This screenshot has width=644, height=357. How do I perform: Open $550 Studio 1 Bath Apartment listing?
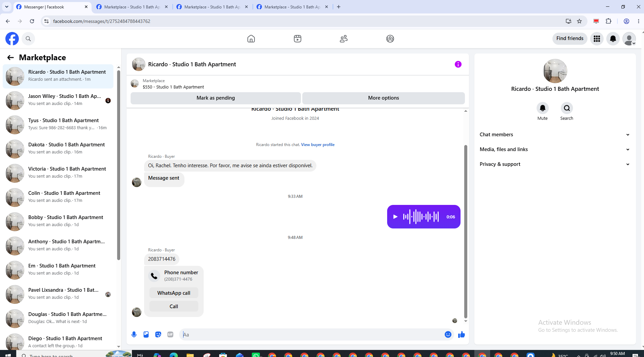(173, 87)
